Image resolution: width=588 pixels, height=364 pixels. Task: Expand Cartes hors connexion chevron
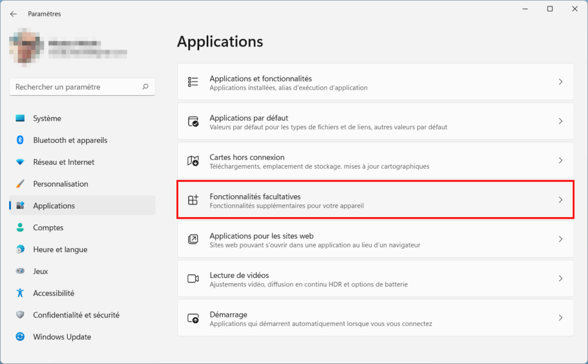coord(560,160)
